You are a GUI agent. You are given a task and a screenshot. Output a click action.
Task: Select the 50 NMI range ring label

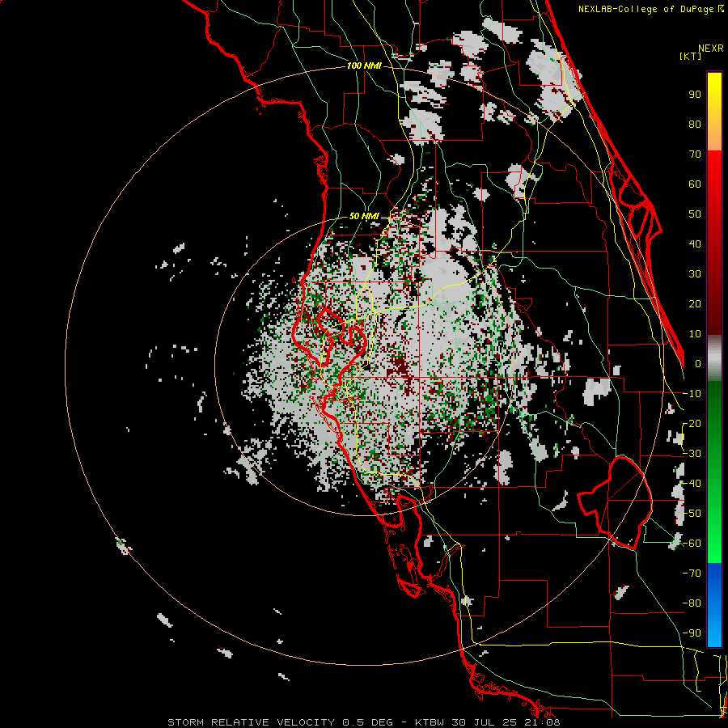pyautogui.click(x=364, y=216)
